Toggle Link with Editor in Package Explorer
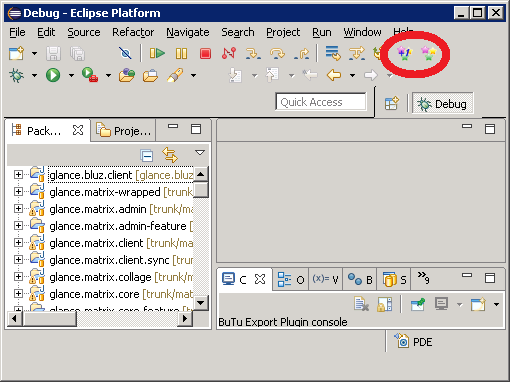The width and height of the screenshot is (510, 382). [170, 155]
